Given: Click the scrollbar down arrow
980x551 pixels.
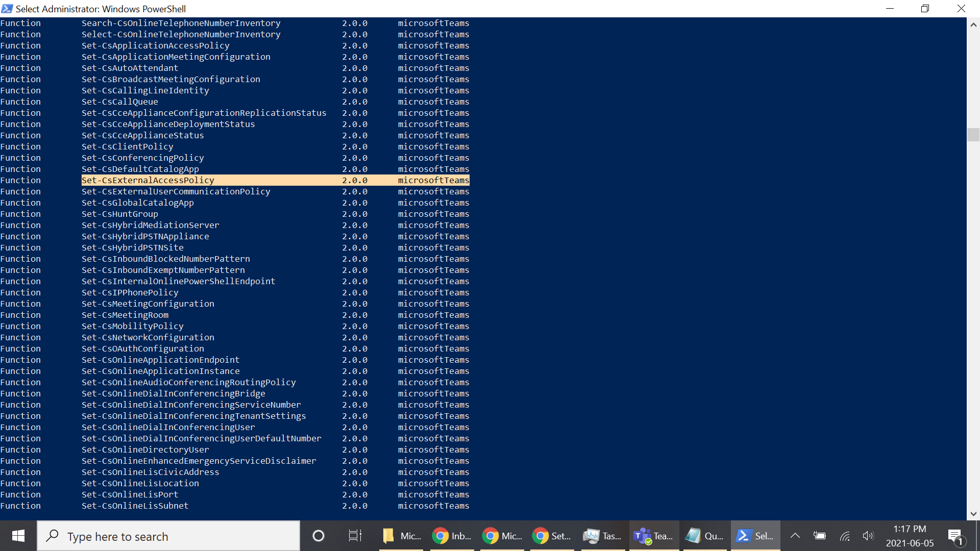Looking at the screenshot, I should [973, 514].
